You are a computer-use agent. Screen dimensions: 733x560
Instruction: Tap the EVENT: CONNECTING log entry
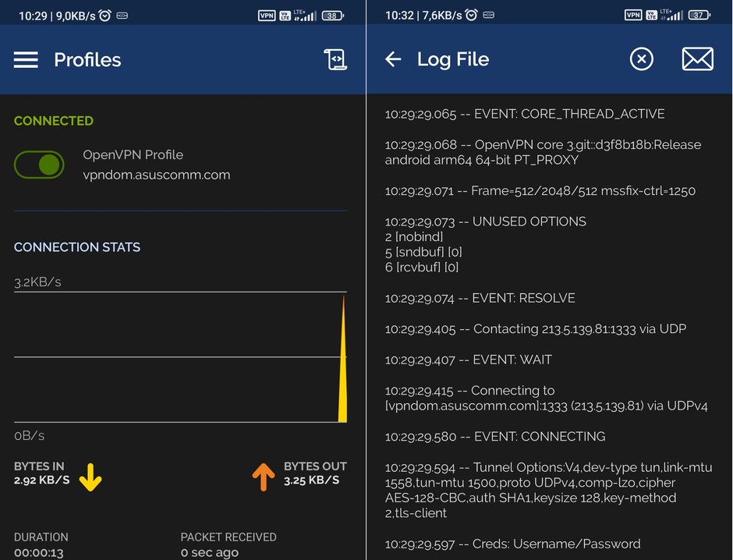tap(495, 437)
